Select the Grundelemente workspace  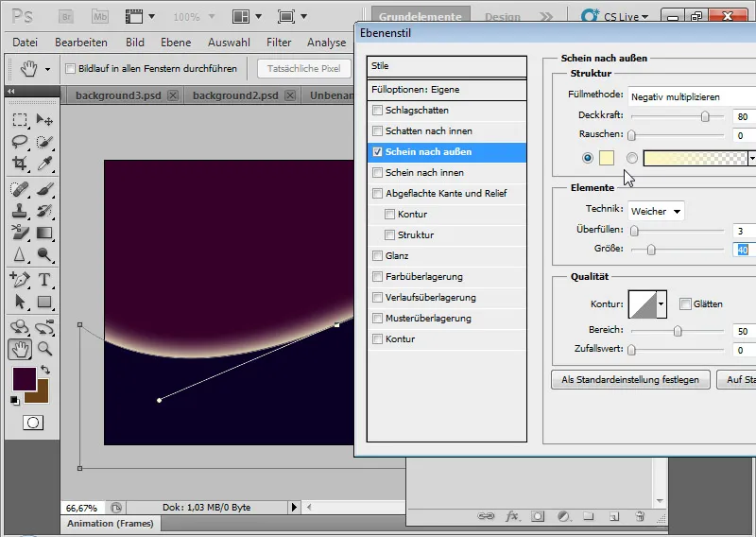point(421,17)
